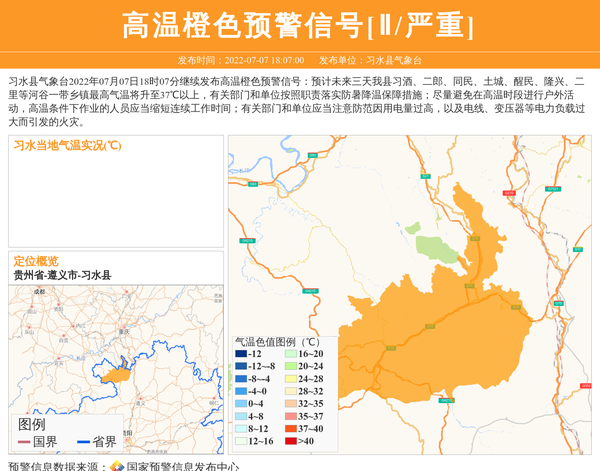Click the orange Xishui region on overview map
600x471 pixels.
point(116,374)
